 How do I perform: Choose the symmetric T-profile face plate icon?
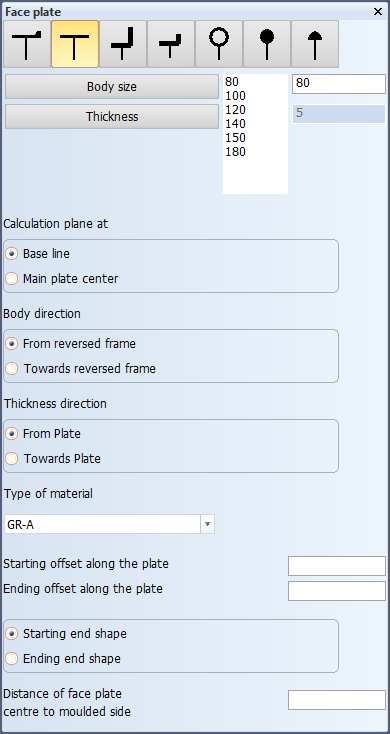coord(75,44)
